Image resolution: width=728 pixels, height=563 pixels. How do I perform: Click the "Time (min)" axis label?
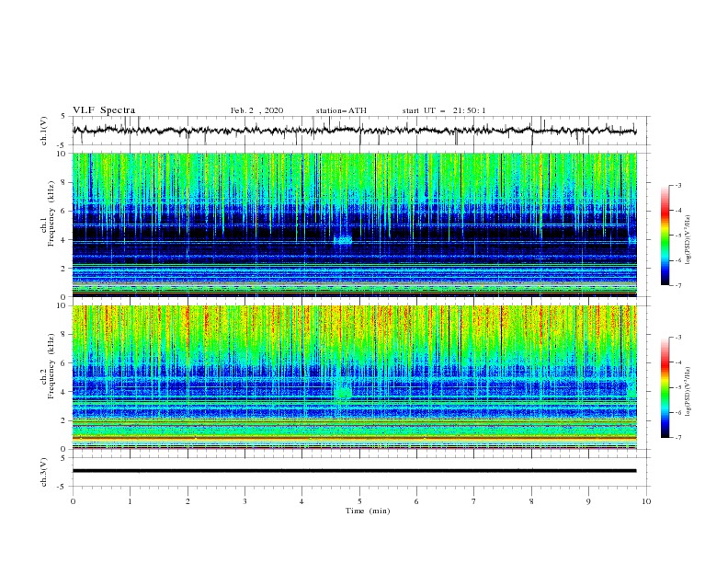(x=368, y=511)
